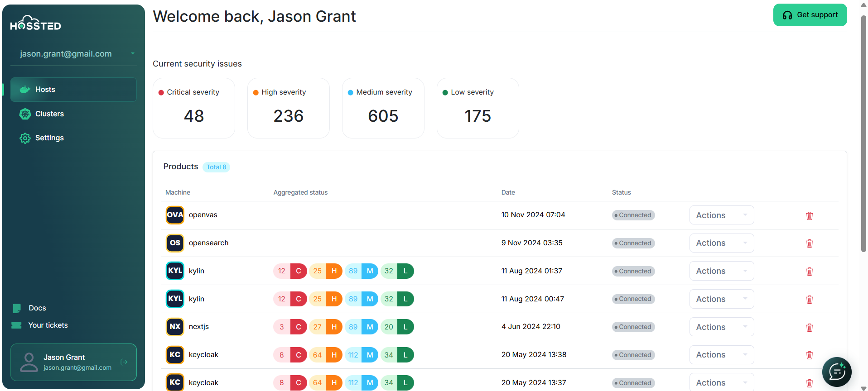Screen dimensions: 868x391
Task: Click the HOSSTED logo
Action: (36, 24)
